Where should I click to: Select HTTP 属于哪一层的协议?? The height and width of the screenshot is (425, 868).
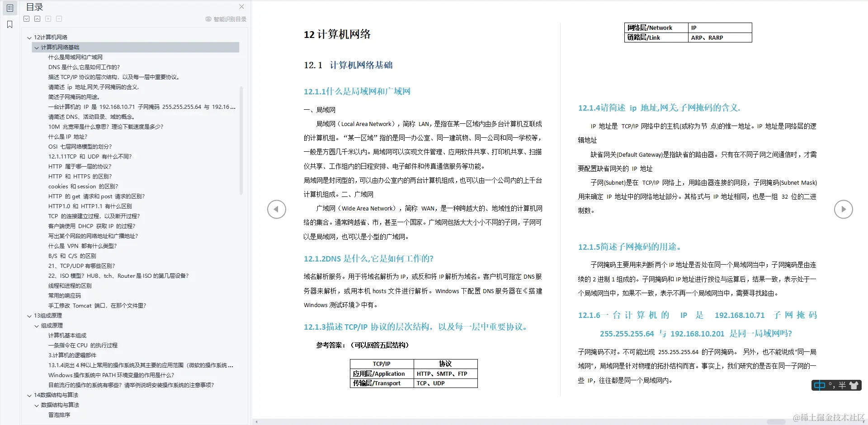tap(80, 167)
